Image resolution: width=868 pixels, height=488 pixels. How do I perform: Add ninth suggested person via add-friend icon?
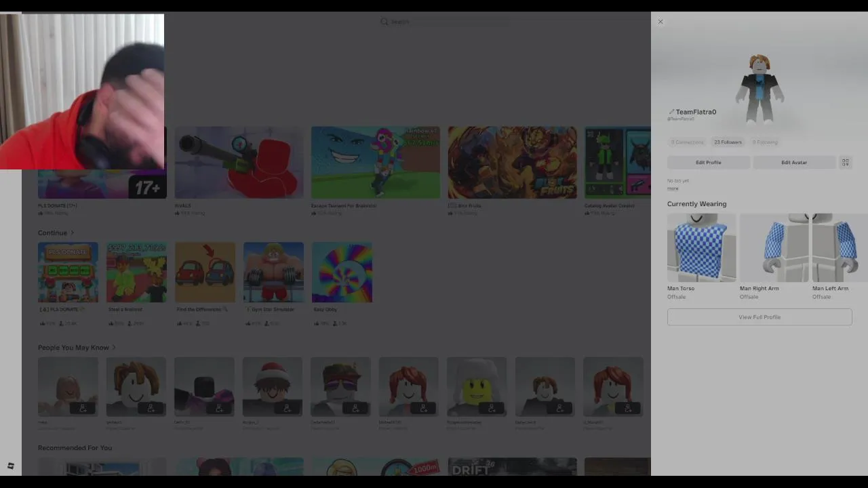click(628, 408)
